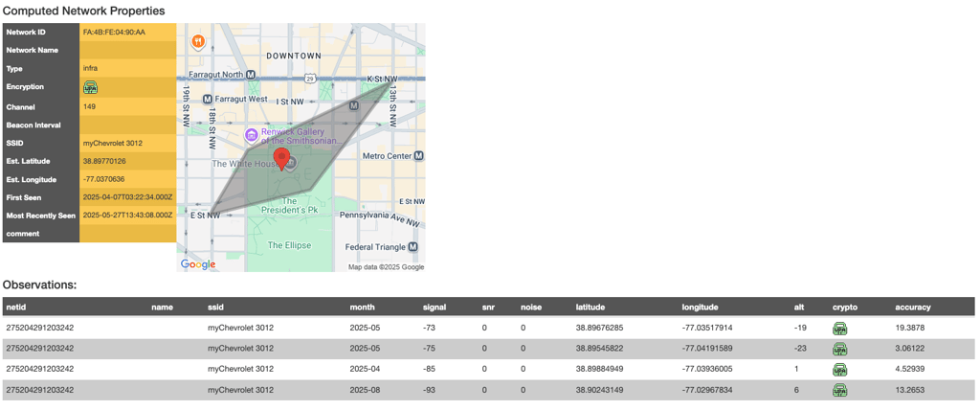Screen dimensions: 980x410
Task: Click the alt column header
Action: click(x=799, y=307)
